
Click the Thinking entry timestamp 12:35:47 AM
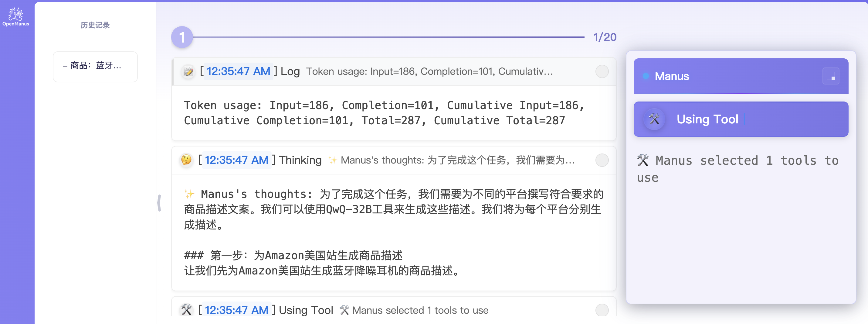(237, 160)
